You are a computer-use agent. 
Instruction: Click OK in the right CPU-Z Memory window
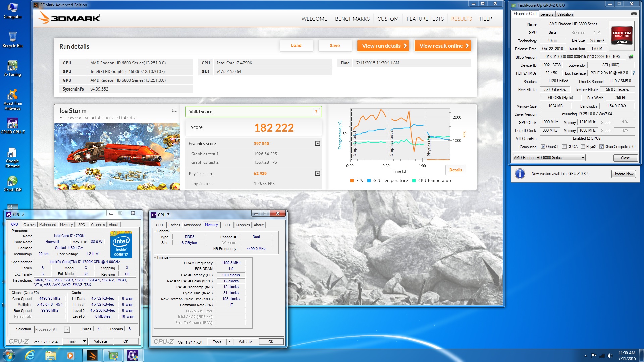[271, 342]
